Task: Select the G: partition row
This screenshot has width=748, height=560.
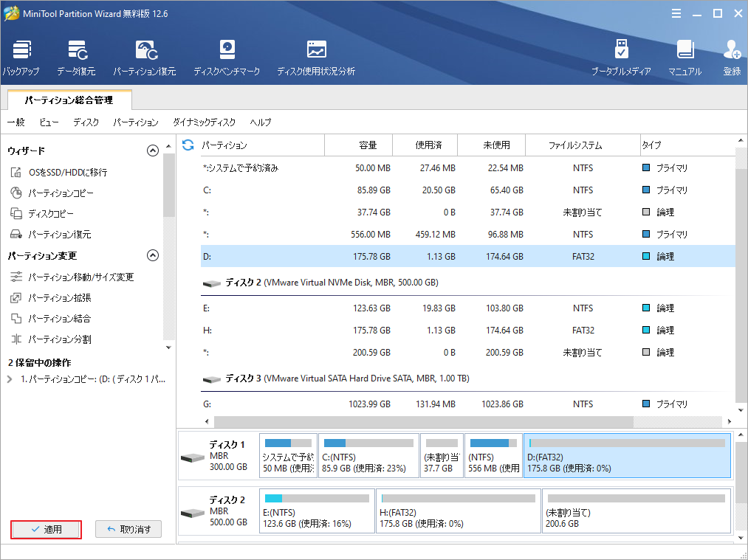Action: 467,404
